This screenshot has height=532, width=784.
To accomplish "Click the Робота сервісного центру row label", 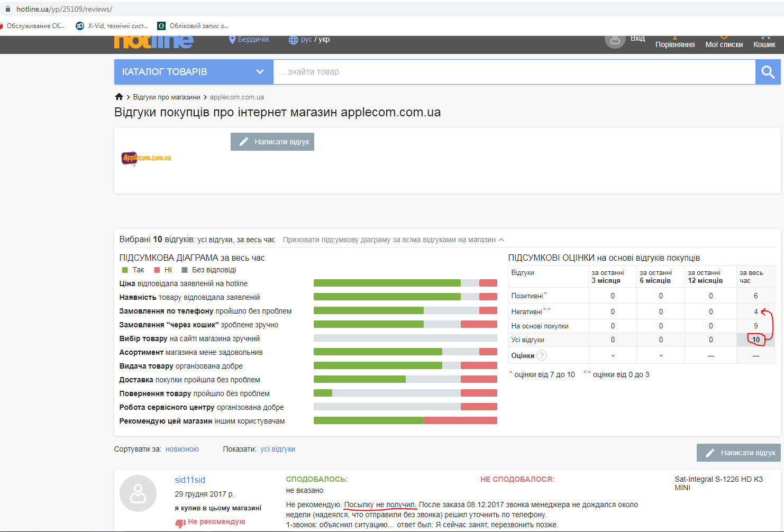I will (x=202, y=407).
